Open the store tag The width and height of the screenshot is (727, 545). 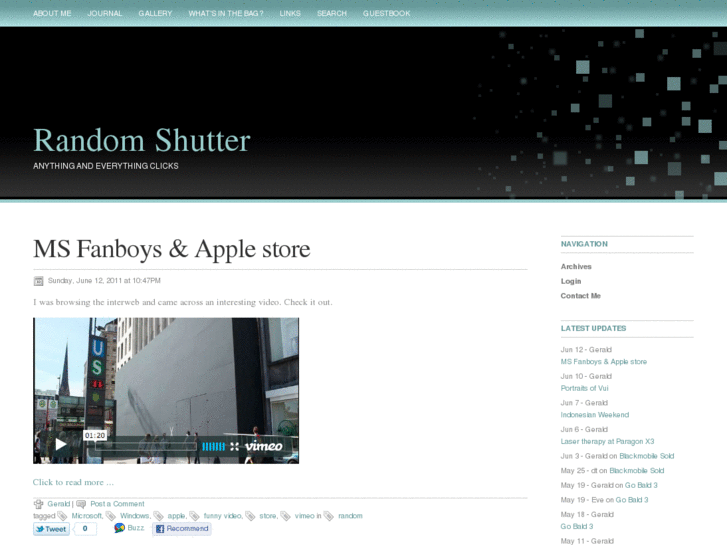pos(268,516)
